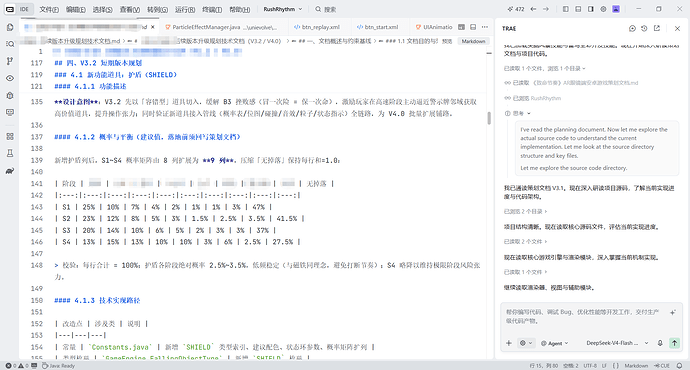Open the 选择(S) menu

(103, 9)
